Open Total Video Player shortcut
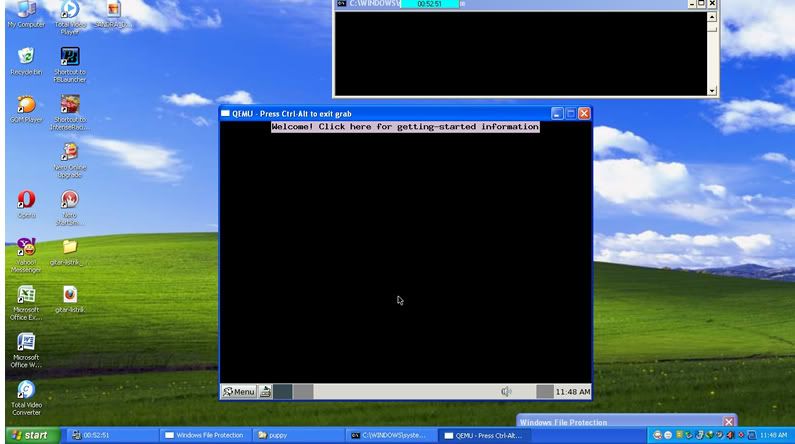 [69, 17]
